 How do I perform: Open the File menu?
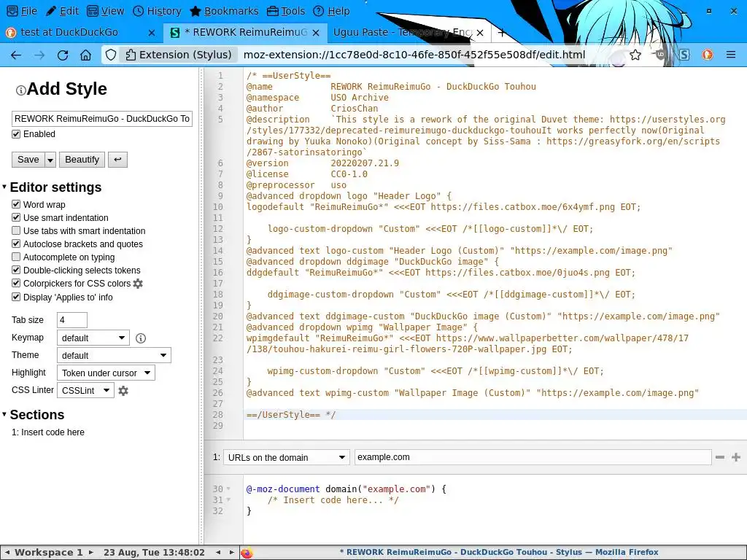pyautogui.click(x=22, y=11)
